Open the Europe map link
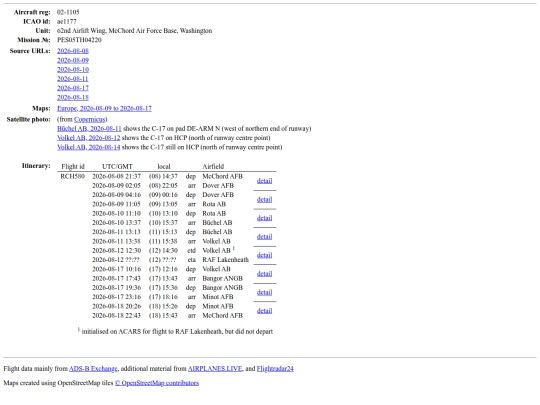 click(104, 108)
